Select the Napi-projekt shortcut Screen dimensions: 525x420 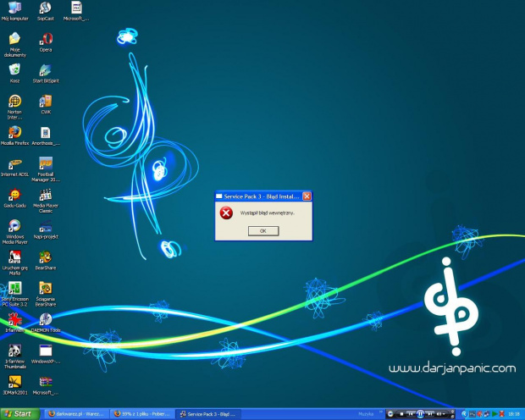tap(46, 229)
